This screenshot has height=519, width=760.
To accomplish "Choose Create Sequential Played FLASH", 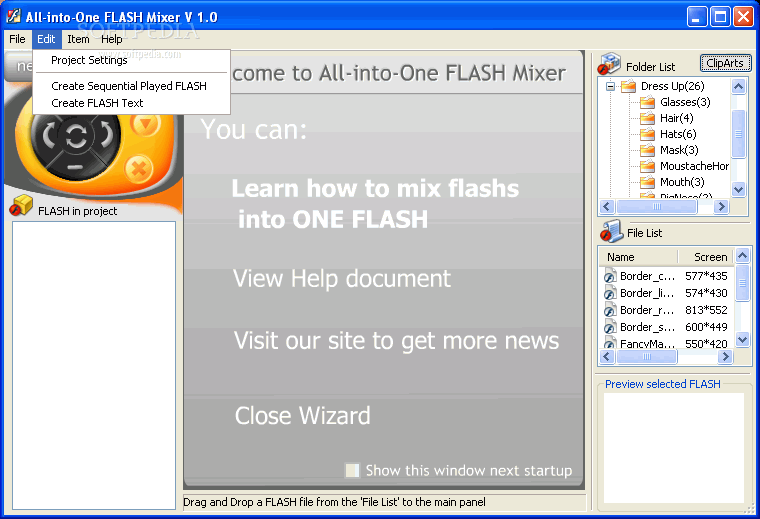I will coord(131,86).
